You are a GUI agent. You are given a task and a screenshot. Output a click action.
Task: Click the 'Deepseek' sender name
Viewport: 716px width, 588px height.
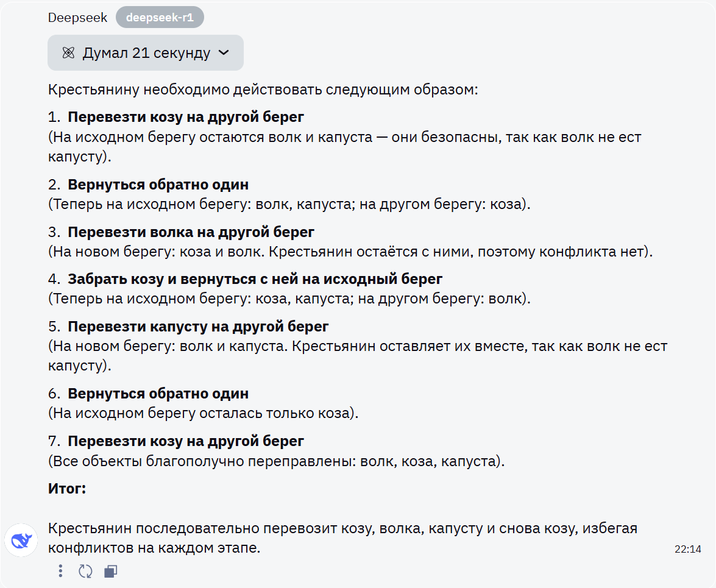coord(77,18)
